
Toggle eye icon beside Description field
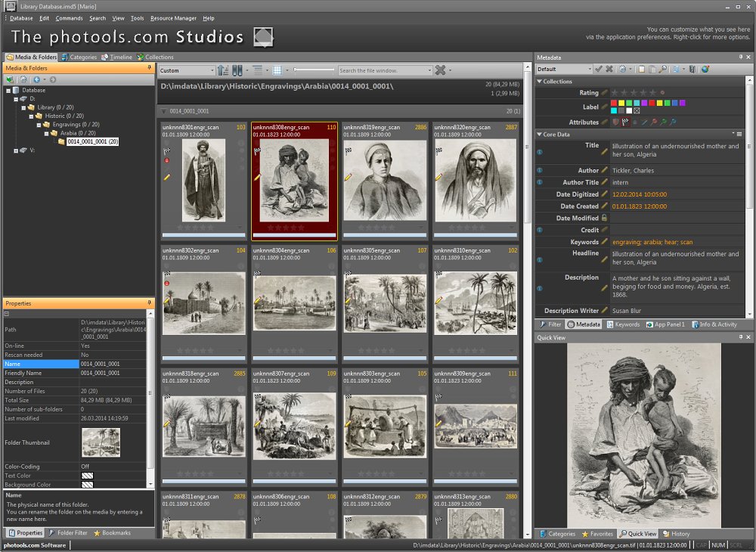pos(540,288)
